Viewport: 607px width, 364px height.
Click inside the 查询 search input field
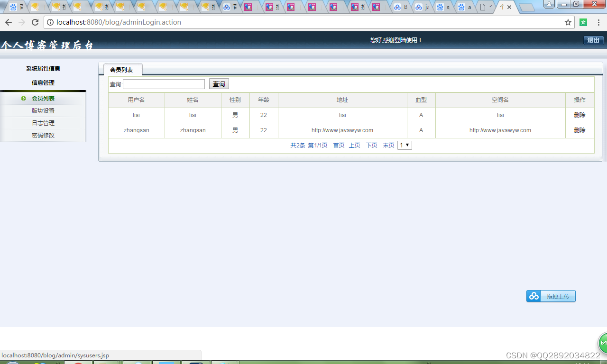pos(164,84)
